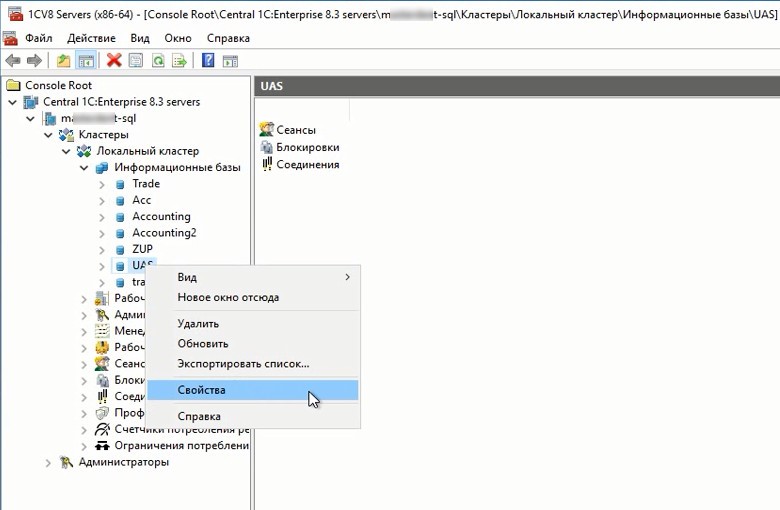The width and height of the screenshot is (780, 510).
Task: Collapse the Central 1C:Enterprise 8.3 servers node
Action: tap(13, 102)
